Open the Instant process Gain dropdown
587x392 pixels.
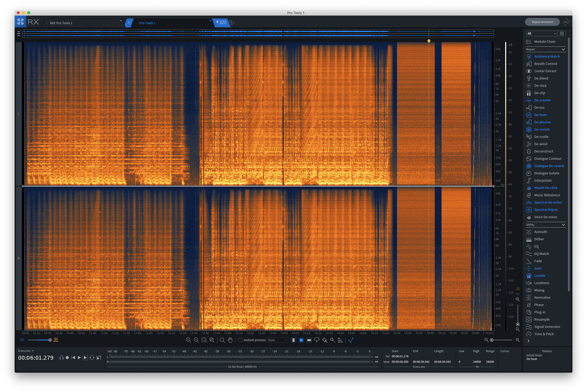277,340
